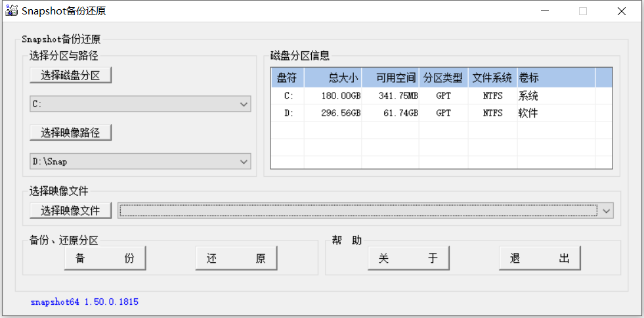Click the 退出 exit button

[539, 259]
